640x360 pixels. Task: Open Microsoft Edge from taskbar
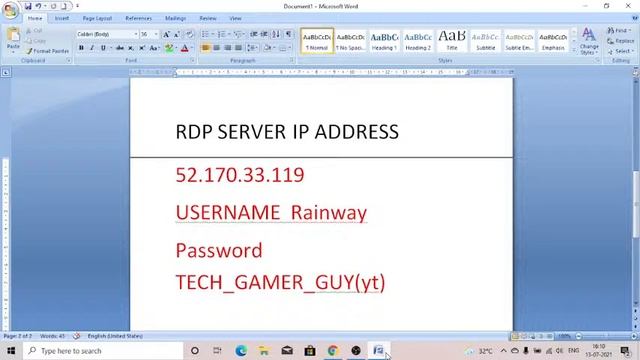coord(241,351)
